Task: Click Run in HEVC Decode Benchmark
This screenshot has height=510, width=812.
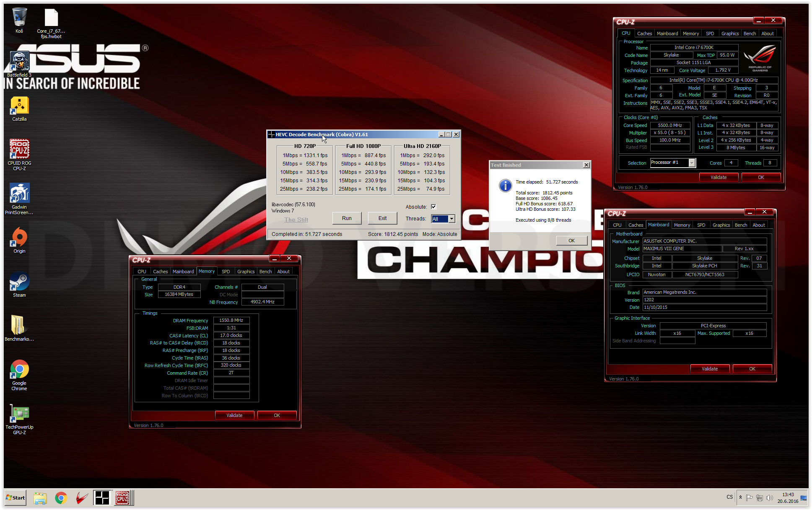Action: [x=347, y=218]
